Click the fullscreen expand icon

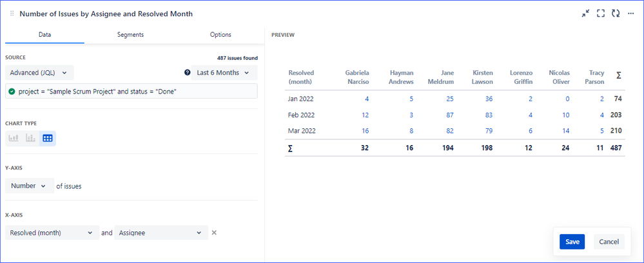(601, 14)
